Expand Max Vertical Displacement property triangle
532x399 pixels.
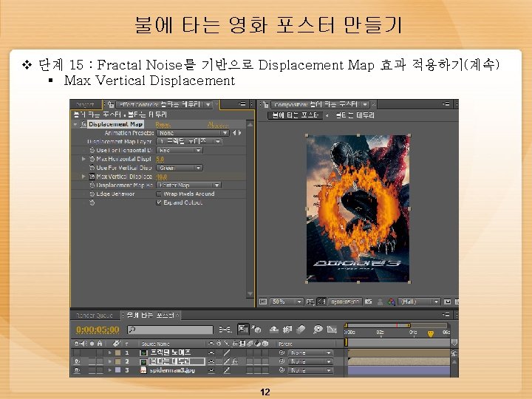[x=83, y=177]
